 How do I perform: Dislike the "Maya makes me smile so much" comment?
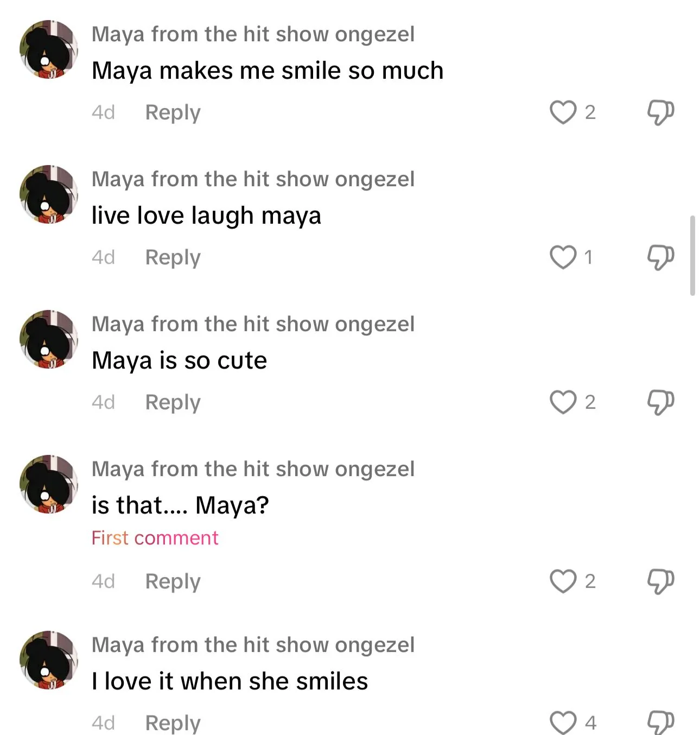point(660,112)
